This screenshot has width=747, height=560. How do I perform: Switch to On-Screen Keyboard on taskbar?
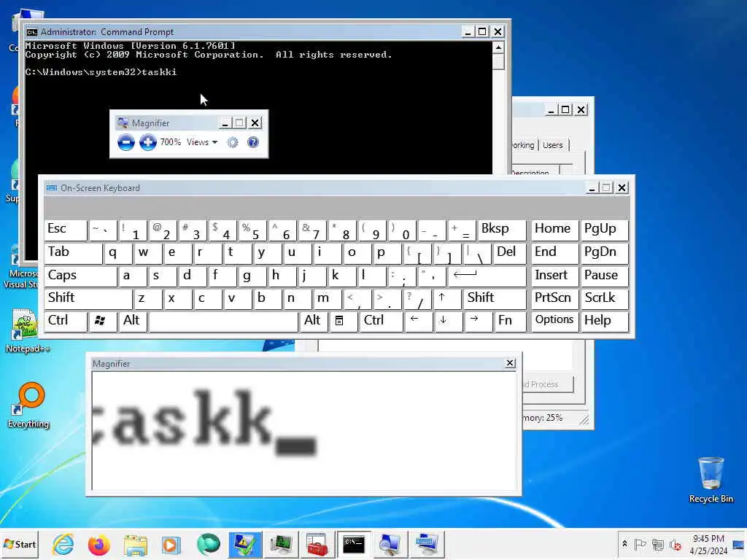(x=426, y=544)
